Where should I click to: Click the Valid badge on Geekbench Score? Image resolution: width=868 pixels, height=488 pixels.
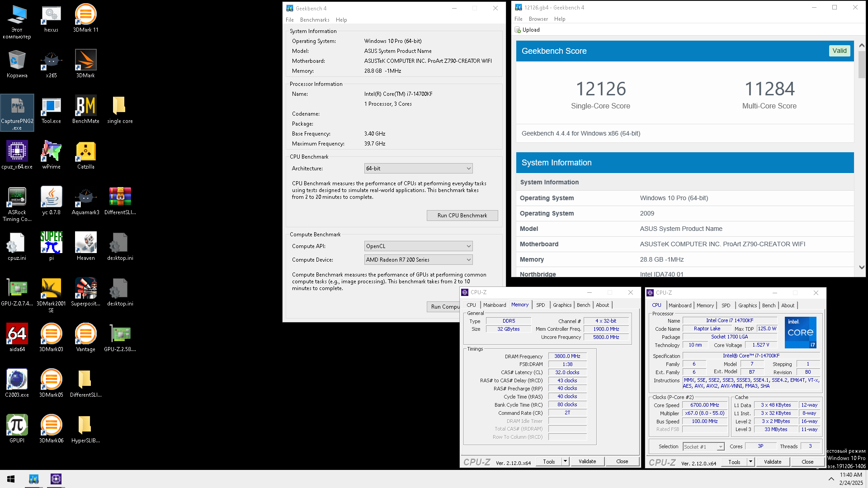point(840,51)
